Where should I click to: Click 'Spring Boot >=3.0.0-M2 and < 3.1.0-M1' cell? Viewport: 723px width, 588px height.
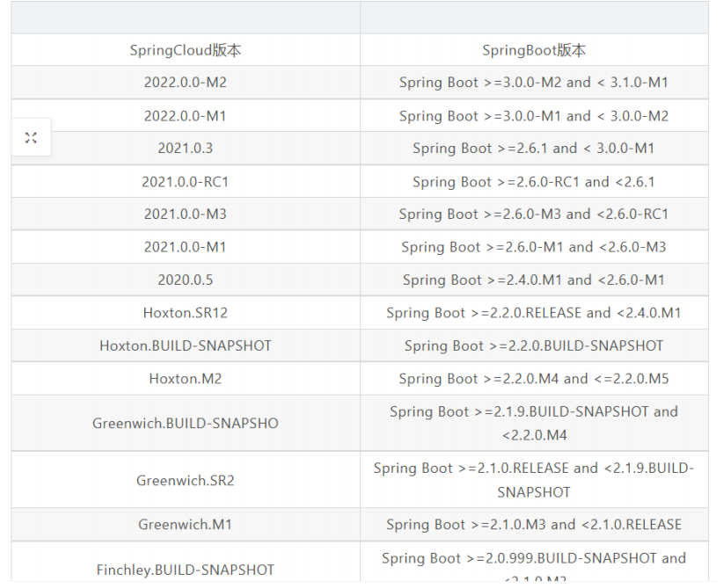[x=534, y=83]
